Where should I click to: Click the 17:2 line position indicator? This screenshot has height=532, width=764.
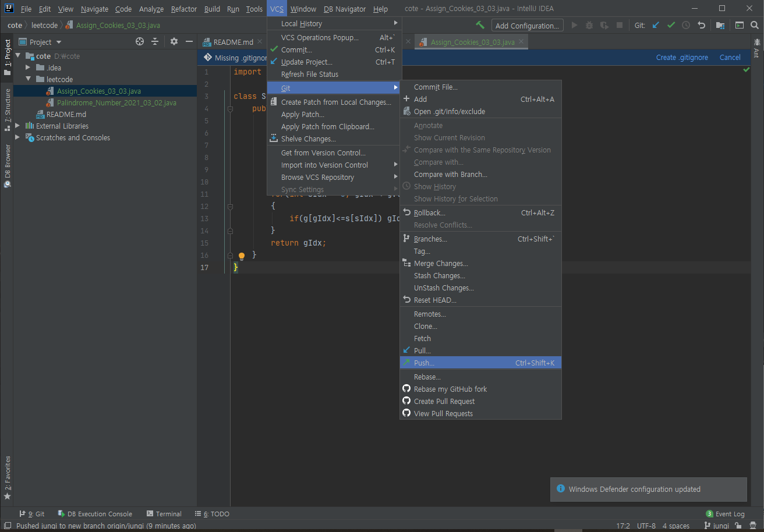coord(623,526)
